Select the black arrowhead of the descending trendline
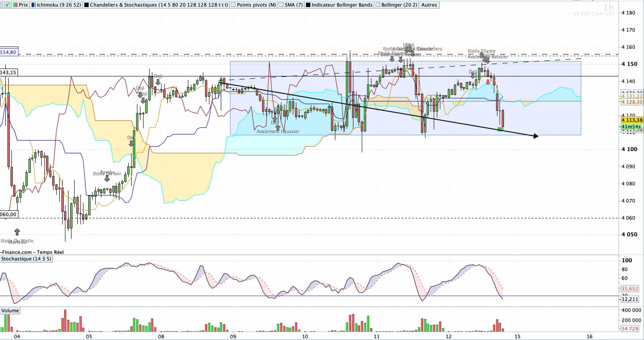The image size is (644, 340). click(536, 136)
